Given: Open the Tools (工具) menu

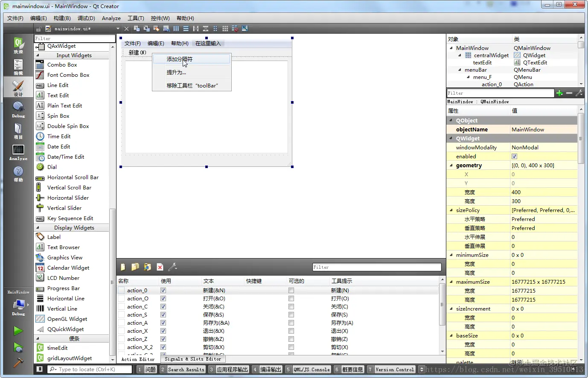Looking at the screenshot, I should 136,18.
